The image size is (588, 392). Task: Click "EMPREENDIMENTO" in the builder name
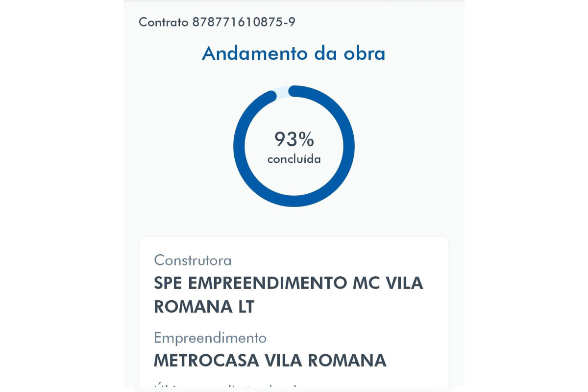(x=268, y=283)
